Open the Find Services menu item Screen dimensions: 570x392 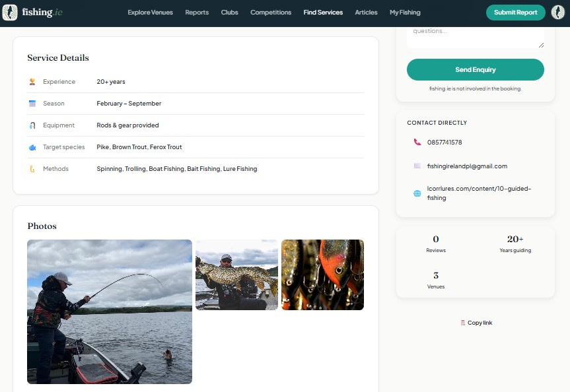pyautogui.click(x=323, y=12)
